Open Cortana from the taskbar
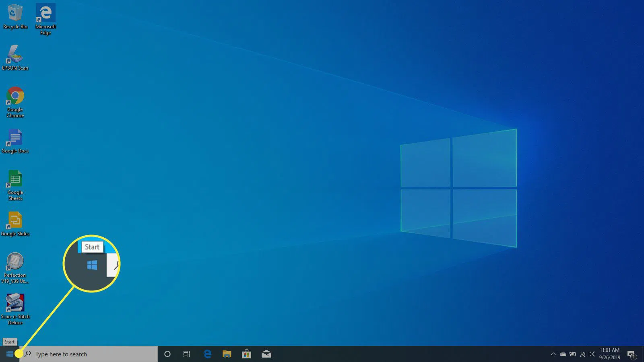The width and height of the screenshot is (644, 362). 167,354
